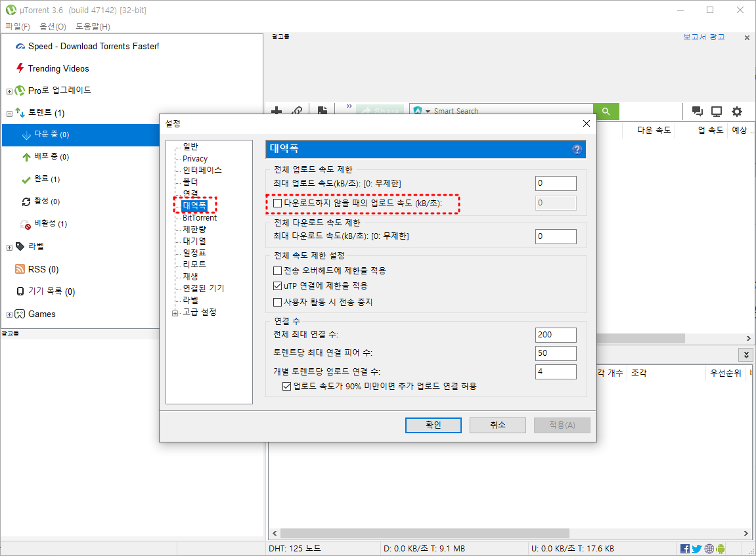Image resolution: width=756 pixels, height=556 pixels.
Task: Select Privacy in settings tree
Action: click(195, 158)
